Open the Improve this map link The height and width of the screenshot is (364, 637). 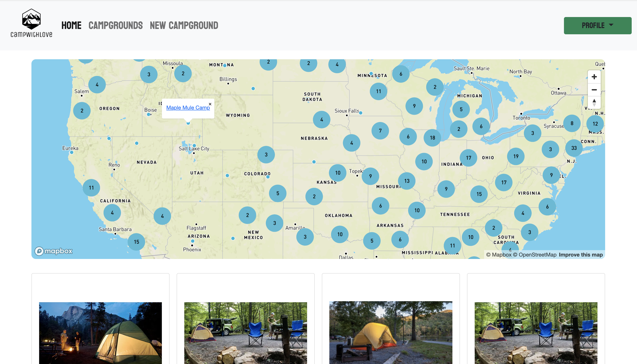581,255
